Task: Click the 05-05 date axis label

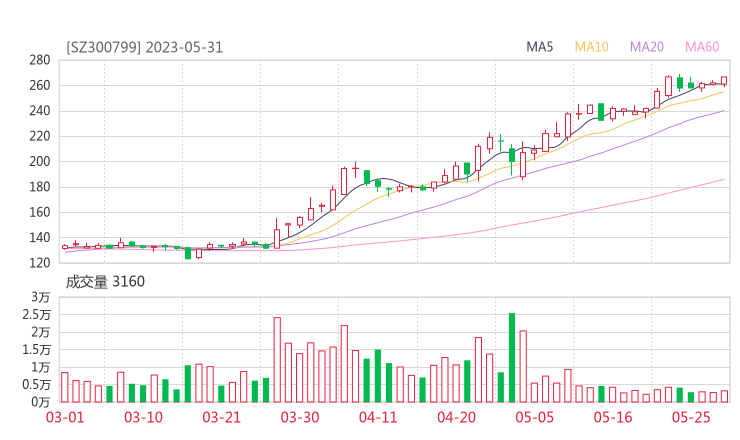Action: pos(535,417)
